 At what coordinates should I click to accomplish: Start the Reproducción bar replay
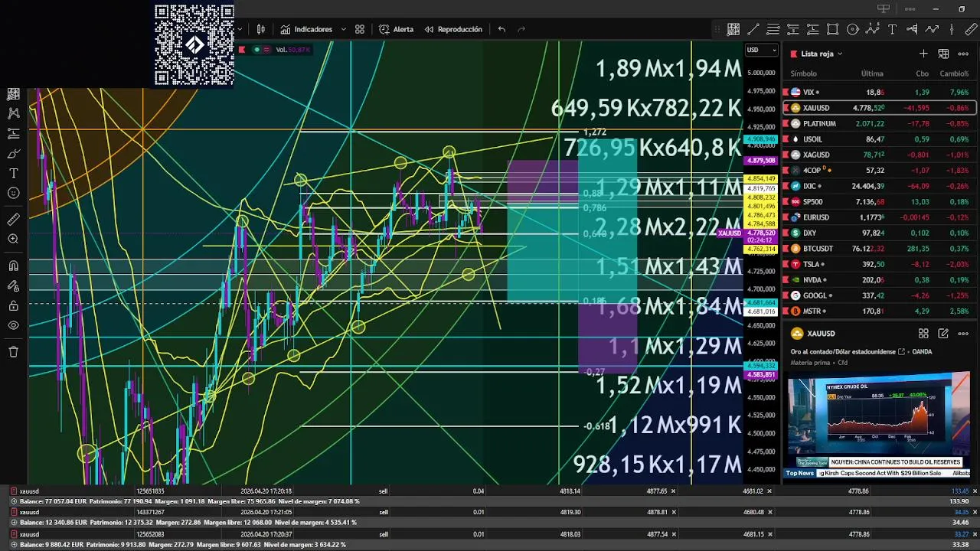pyautogui.click(x=452, y=29)
